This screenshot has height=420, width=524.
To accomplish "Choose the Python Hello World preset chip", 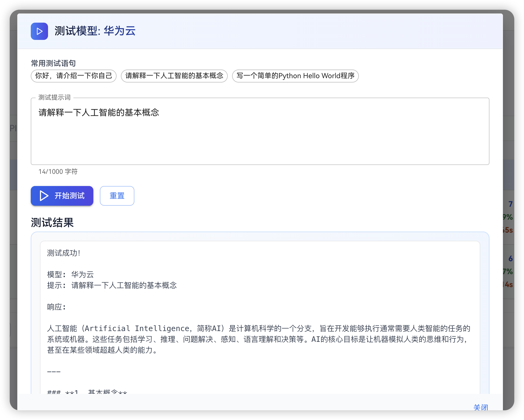I will pyautogui.click(x=295, y=76).
